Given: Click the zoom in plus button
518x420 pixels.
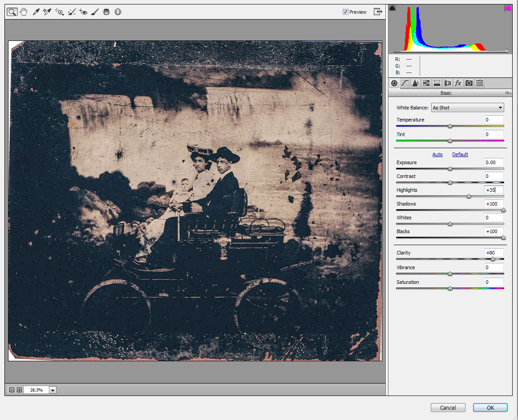Looking at the screenshot, I should pyautogui.click(x=20, y=390).
